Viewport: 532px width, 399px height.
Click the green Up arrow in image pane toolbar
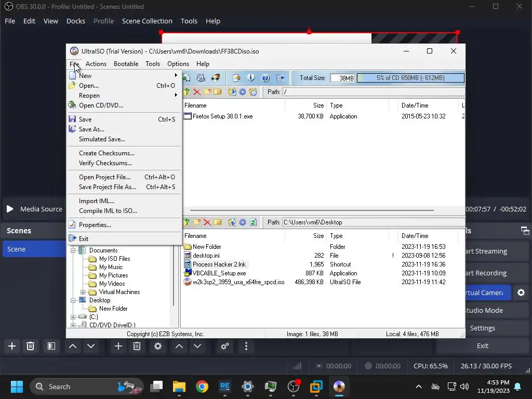click(187, 91)
